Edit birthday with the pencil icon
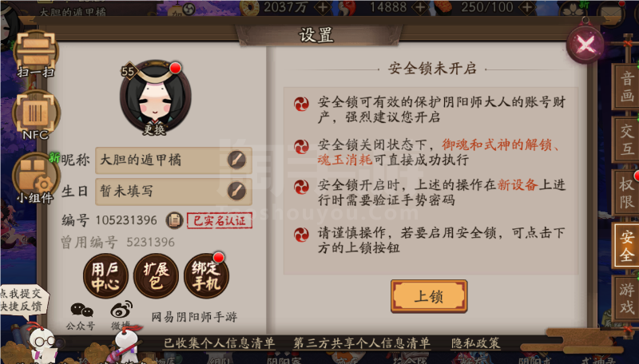 click(x=236, y=191)
